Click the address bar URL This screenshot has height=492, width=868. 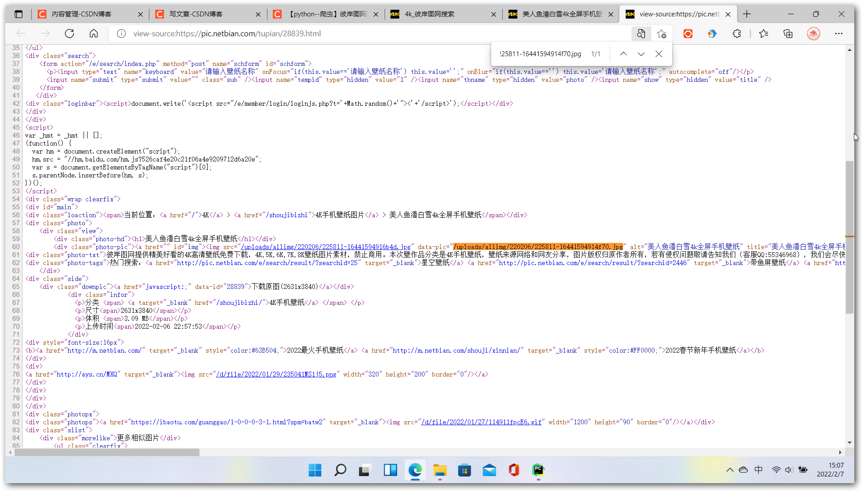tap(227, 34)
